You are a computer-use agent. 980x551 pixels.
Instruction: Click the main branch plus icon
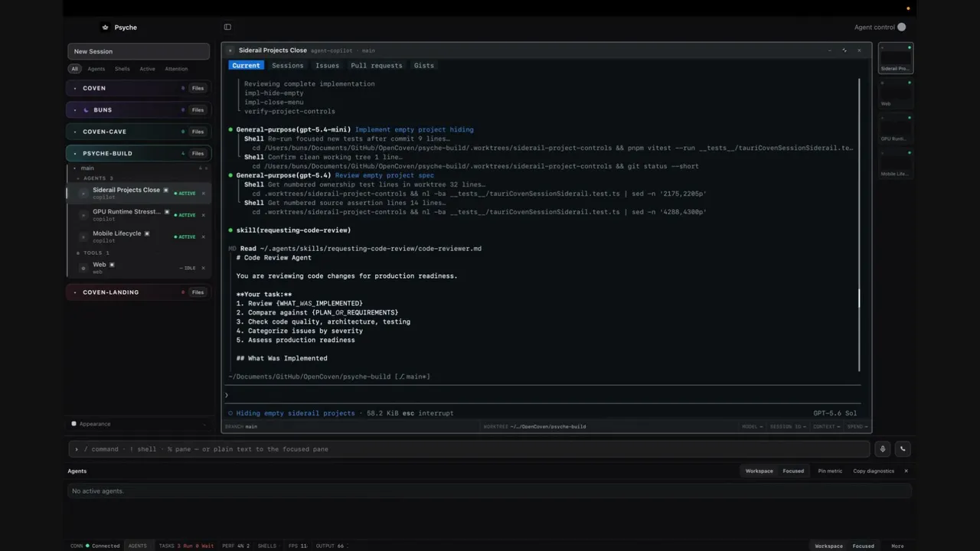click(x=206, y=168)
